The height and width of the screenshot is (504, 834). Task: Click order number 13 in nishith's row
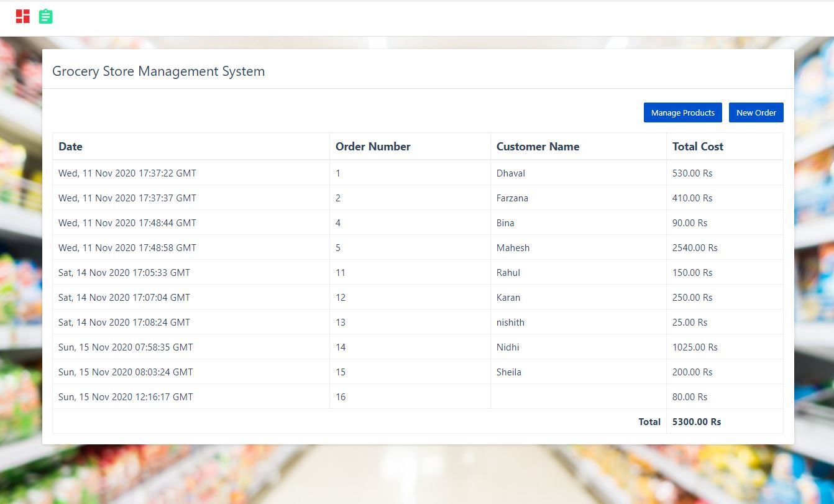click(x=341, y=323)
